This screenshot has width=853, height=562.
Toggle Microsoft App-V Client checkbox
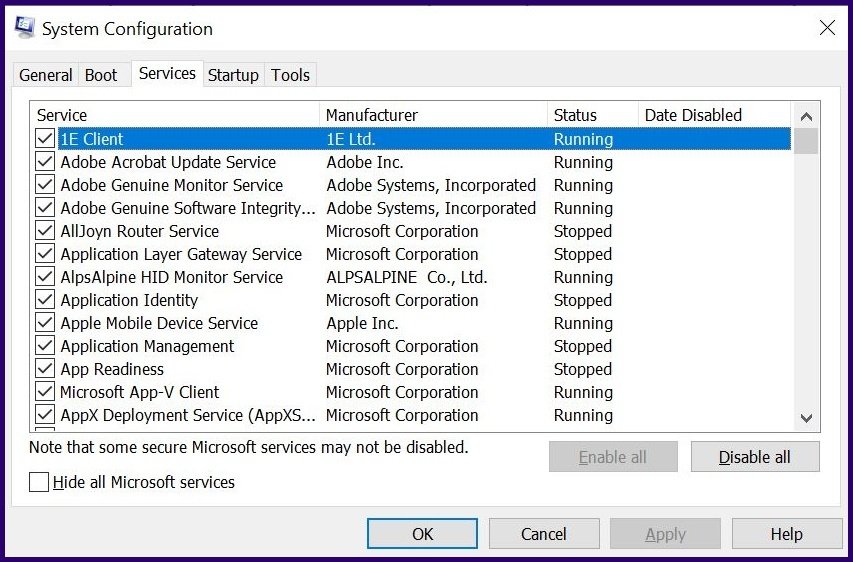pos(45,391)
